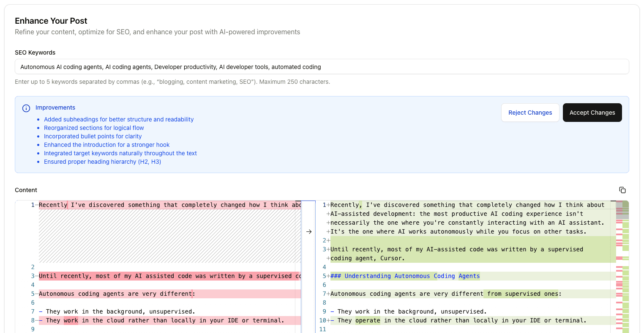Click '### Understanding Autonomous Coding Agents' heading line
Screen dimensions: 644x333
pyautogui.click(x=405, y=276)
